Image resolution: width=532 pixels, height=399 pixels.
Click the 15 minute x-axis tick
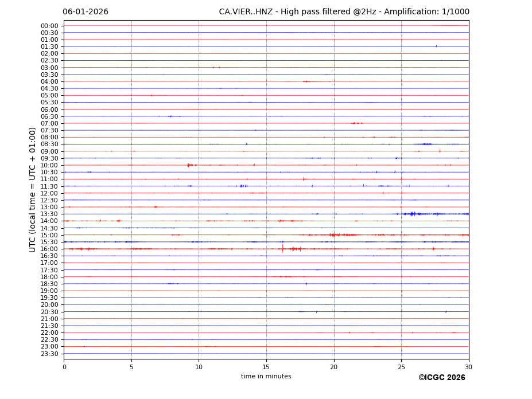(266, 367)
